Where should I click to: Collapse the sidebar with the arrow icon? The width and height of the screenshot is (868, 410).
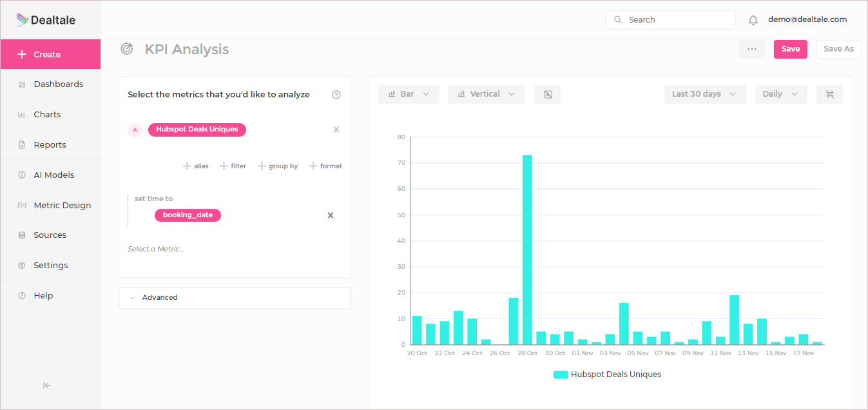[47, 386]
